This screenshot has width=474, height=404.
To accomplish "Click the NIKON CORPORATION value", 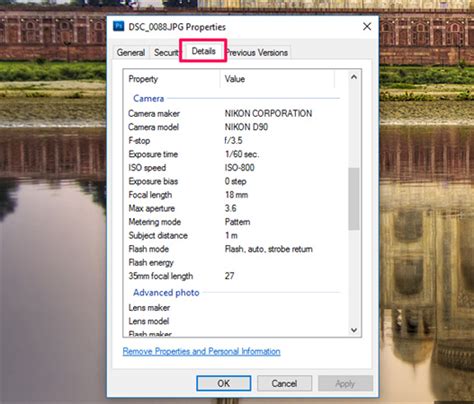I will tap(268, 113).
